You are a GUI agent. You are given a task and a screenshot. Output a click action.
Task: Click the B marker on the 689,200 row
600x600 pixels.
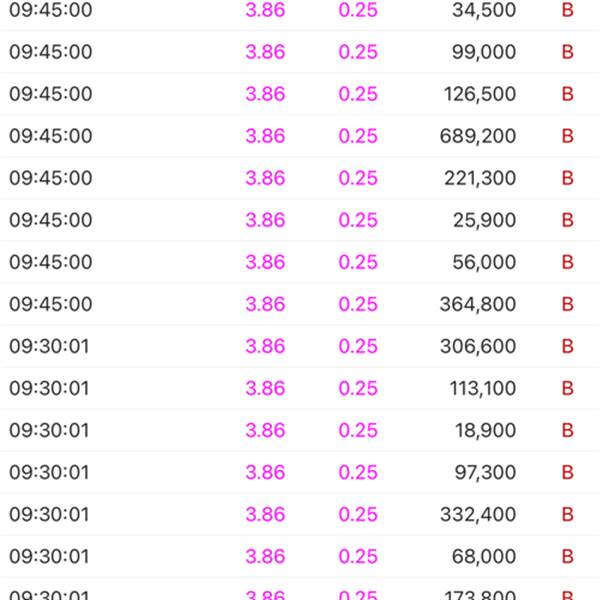click(567, 136)
